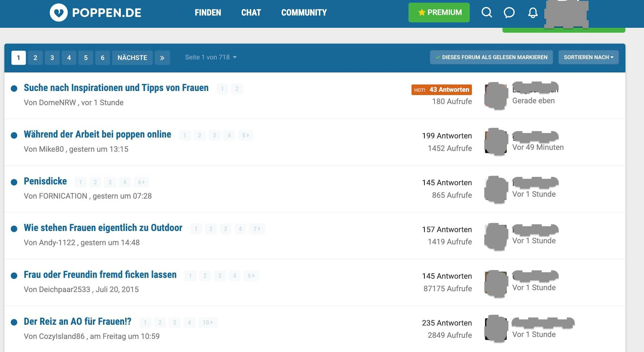The width and height of the screenshot is (644, 352).
Task: Mark the Penisdicke thread unread dot
Action: click(14, 182)
